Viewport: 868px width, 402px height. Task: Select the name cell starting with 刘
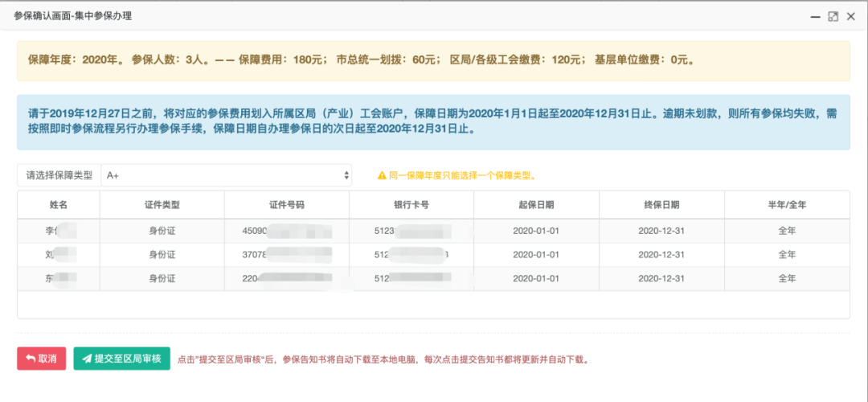(x=59, y=255)
